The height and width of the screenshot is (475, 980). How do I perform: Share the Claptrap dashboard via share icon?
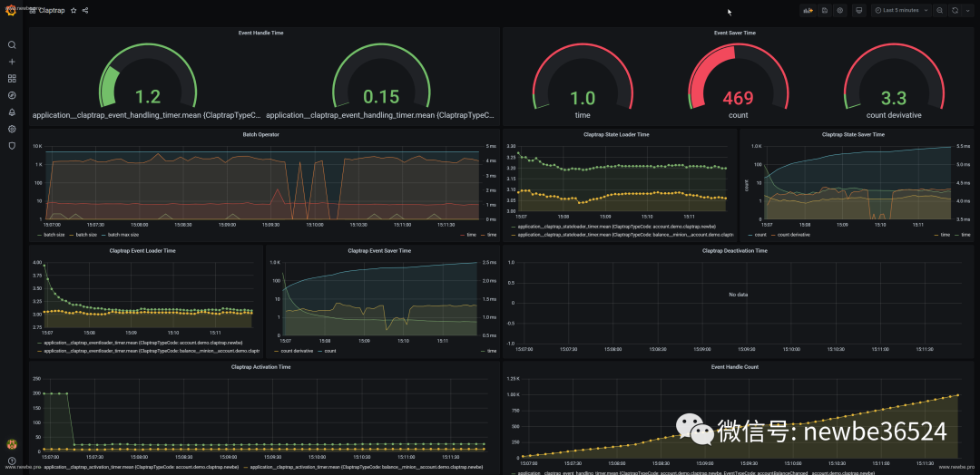click(x=85, y=11)
